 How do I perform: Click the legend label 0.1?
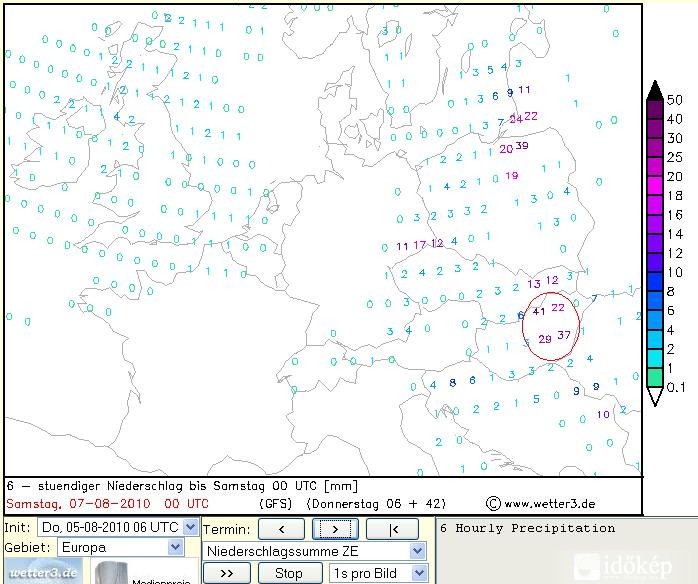676,387
